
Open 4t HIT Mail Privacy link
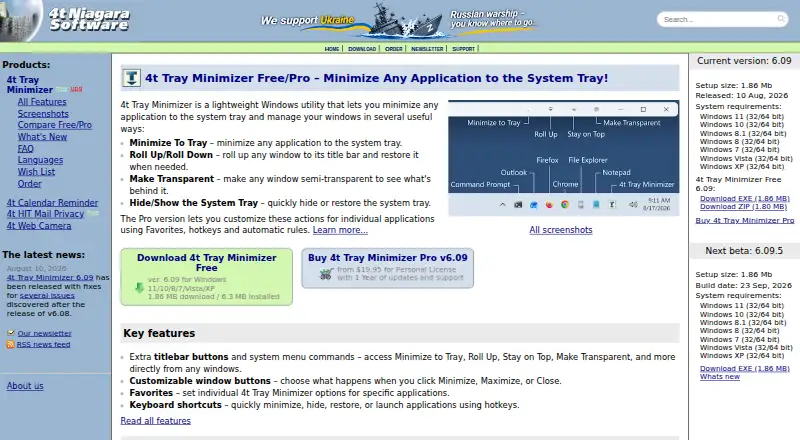tap(45, 214)
